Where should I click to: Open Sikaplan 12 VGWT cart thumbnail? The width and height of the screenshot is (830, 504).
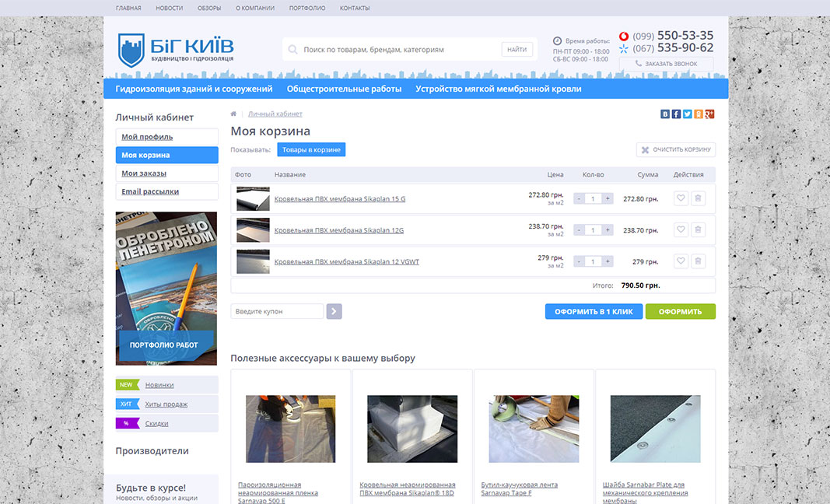(253, 261)
